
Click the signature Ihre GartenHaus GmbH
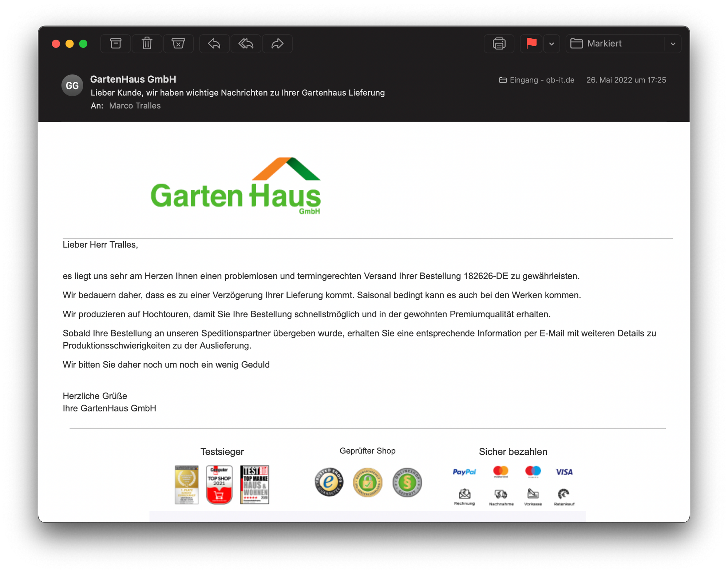(109, 408)
